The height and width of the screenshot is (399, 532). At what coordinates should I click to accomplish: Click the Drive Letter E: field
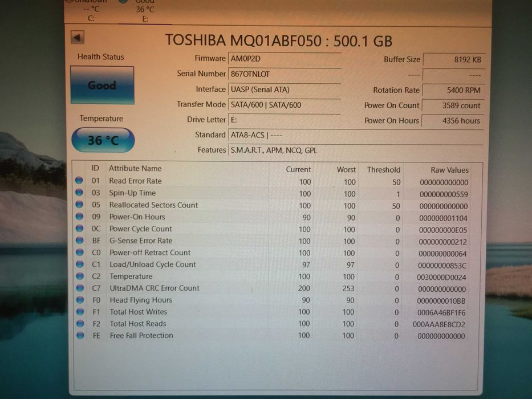click(285, 120)
